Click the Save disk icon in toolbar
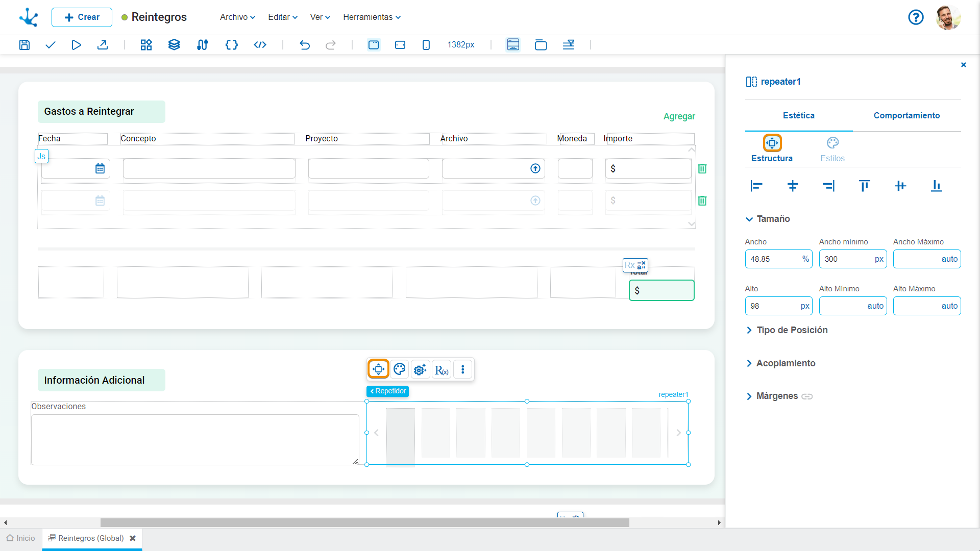 tap(24, 45)
